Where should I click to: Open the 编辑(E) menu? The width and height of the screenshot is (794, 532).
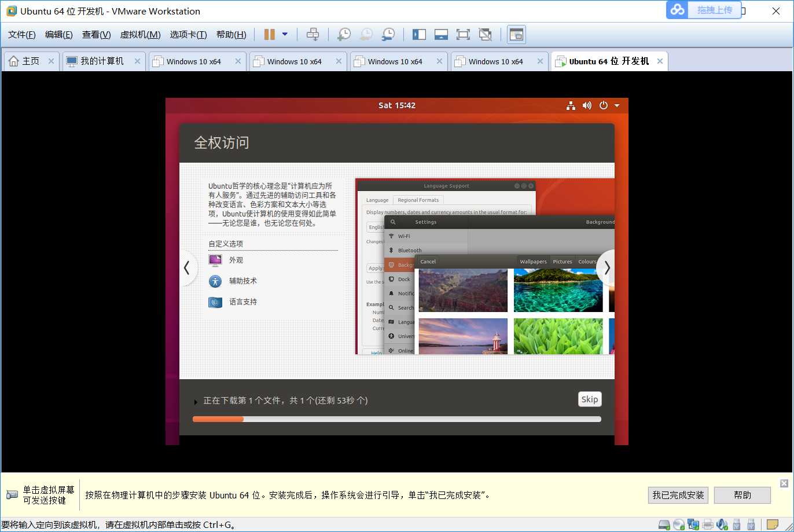59,35
